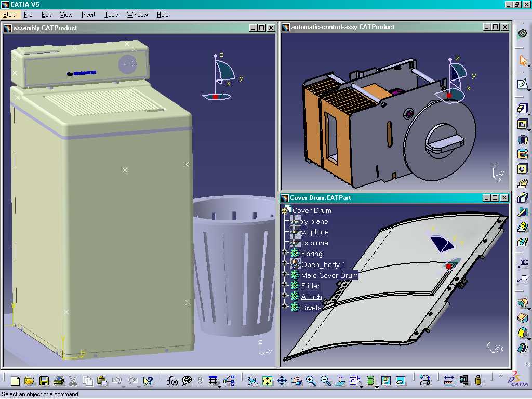The width and height of the screenshot is (532, 399).
Task: Open the Design Table icon
Action: click(212, 381)
